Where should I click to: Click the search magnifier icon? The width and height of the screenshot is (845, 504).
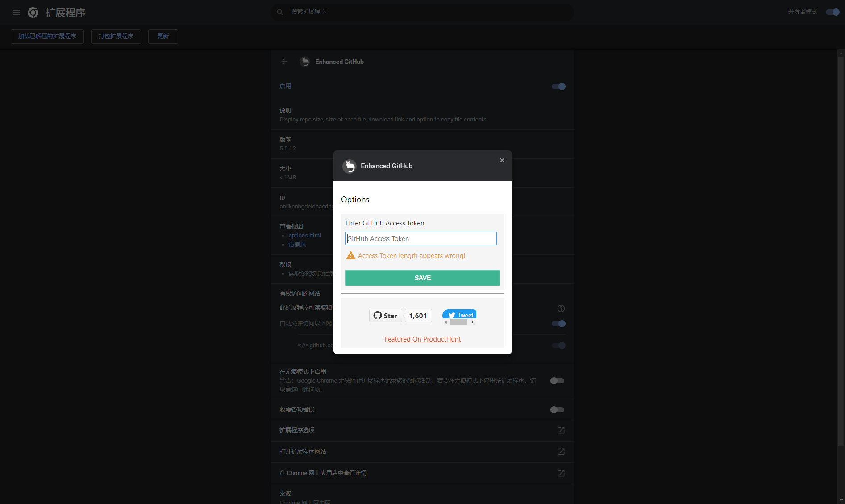click(280, 12)
